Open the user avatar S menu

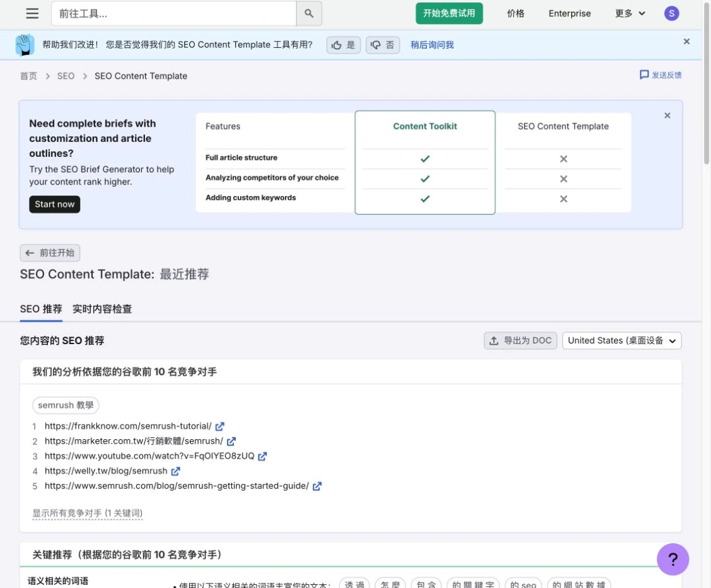(671, 14)
